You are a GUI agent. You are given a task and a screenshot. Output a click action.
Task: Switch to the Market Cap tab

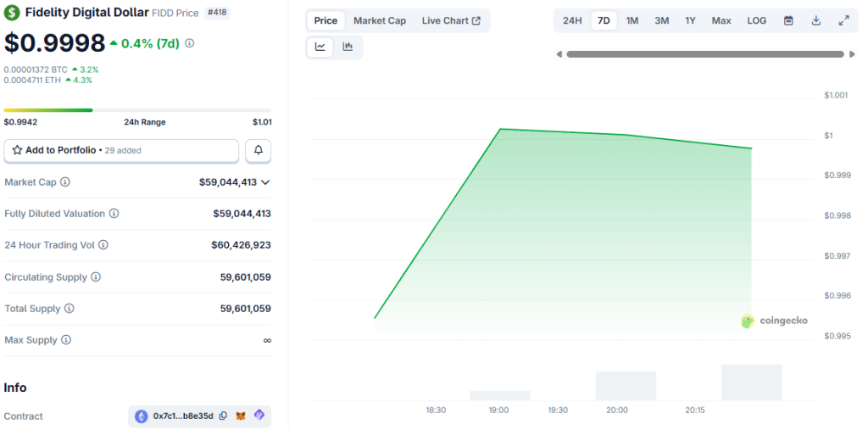(x=379, y=20)
